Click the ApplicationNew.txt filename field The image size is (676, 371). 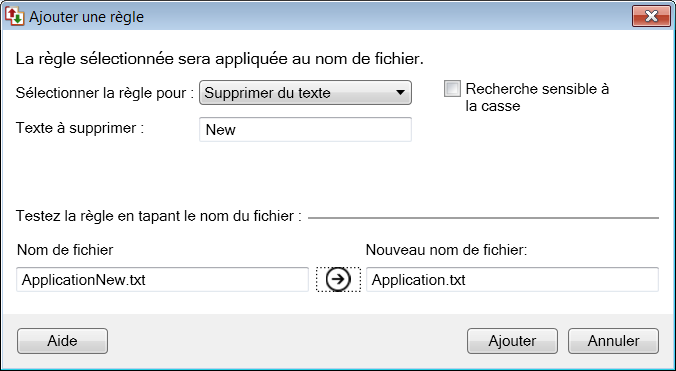(x=163, y=280)
